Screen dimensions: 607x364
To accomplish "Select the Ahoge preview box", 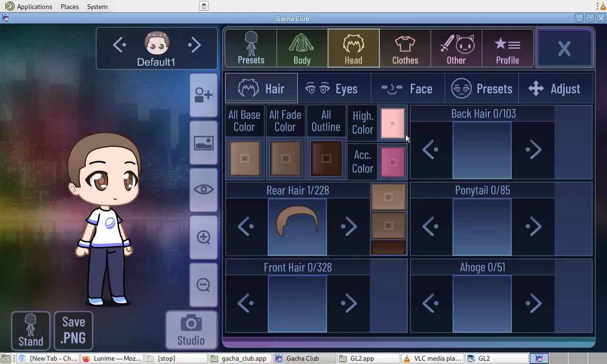I will click(482, 303).
